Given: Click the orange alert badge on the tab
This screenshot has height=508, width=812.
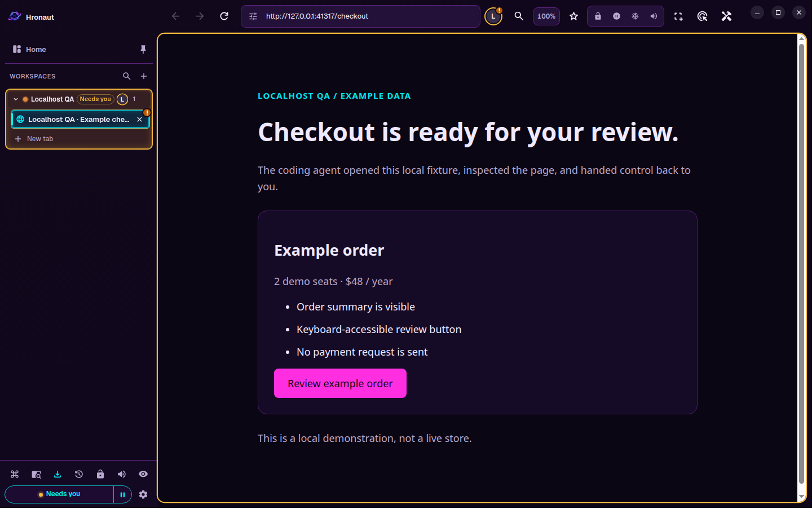Looking at the screenshot, I should pyautogui.click(x=147, y=112).
